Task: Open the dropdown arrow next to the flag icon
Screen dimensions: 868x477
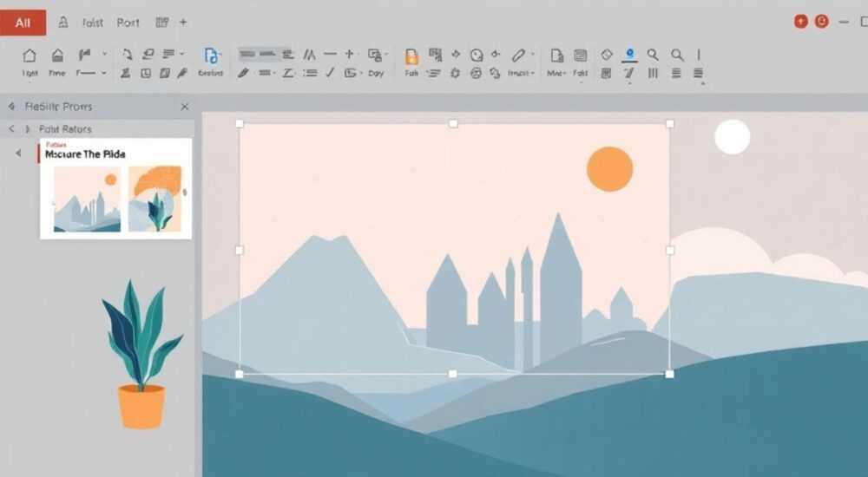Action: (x=104, y=54)
